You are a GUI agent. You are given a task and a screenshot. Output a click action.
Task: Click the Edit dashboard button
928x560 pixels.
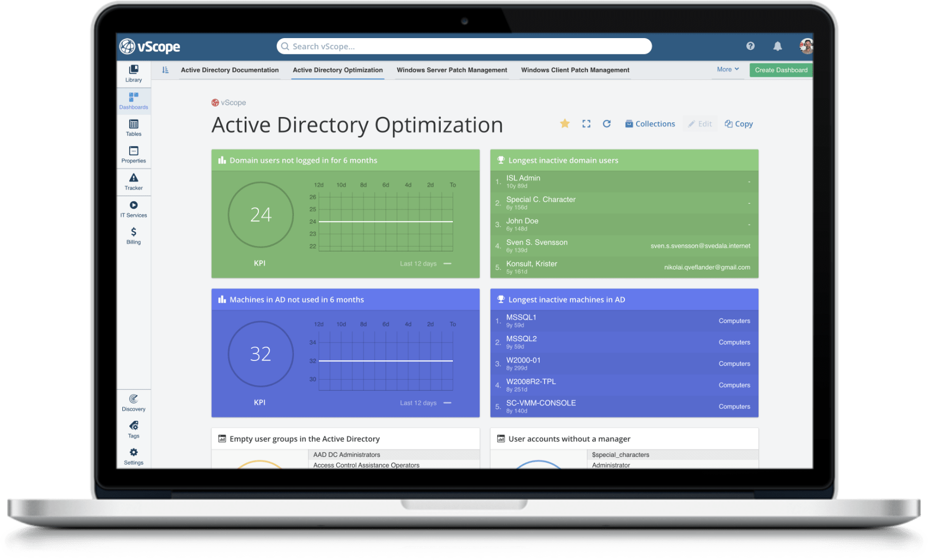700,123
